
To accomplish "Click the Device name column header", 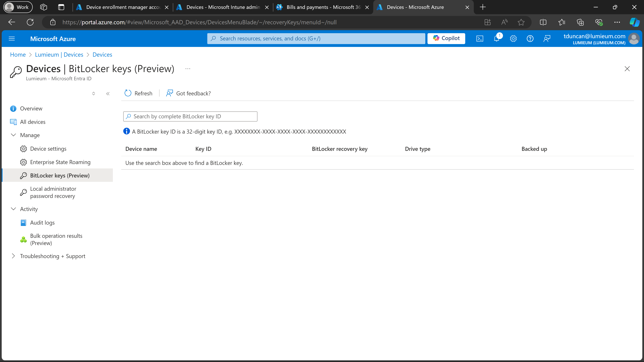I will (x=141, y=149).
